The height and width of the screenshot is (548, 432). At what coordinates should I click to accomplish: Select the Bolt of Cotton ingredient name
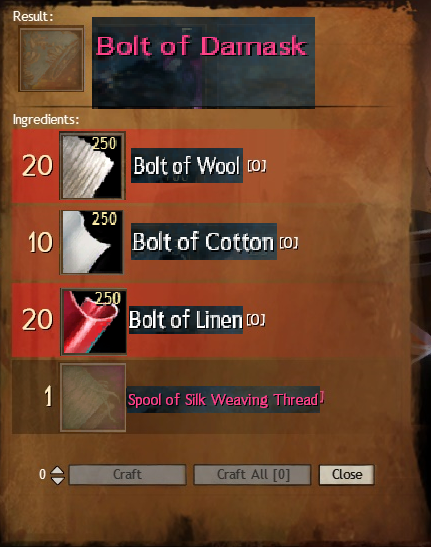click(203, 241)
